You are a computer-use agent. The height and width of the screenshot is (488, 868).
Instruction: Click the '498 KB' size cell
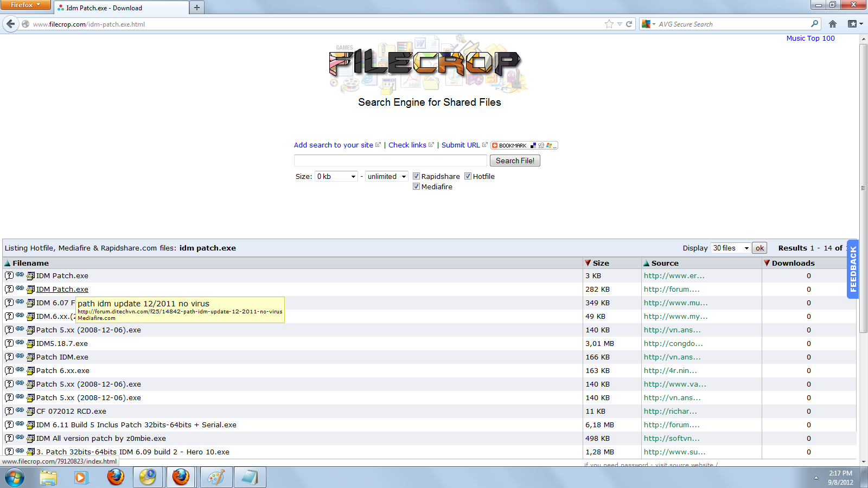[x=597, y=438]
